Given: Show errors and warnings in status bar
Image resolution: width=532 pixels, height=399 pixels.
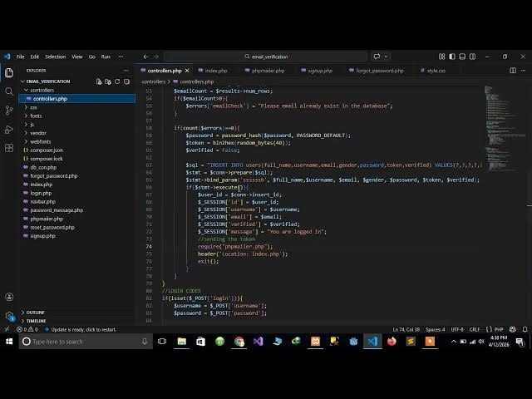Looking at the screenshot, I should (27, 329).
